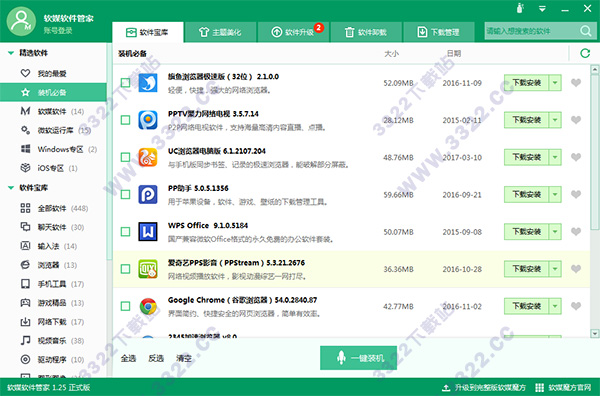This screenshot has width=600, height=396.
Task: Favorite PP助手 with heart icon
Action: pyautogui.click(x=576, y=194)
